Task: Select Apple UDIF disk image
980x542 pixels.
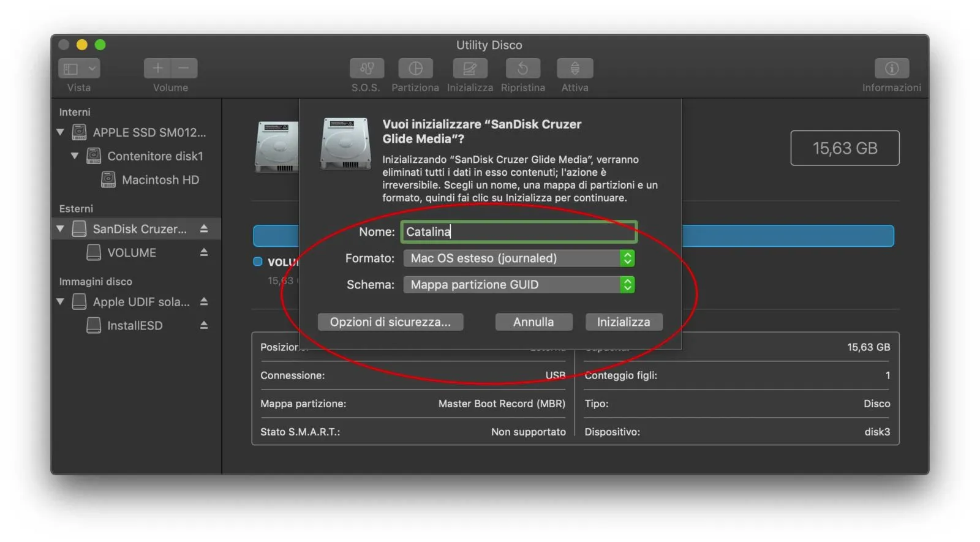Action: 141,302
